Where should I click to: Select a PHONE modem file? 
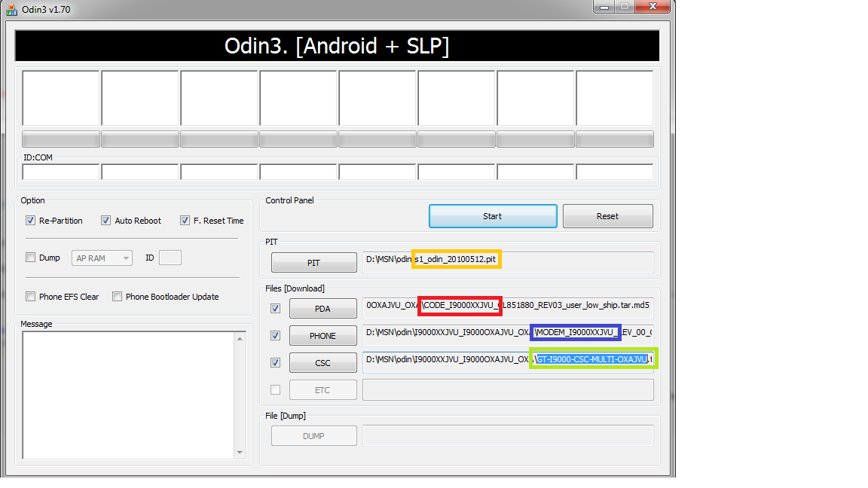(322, 335)
